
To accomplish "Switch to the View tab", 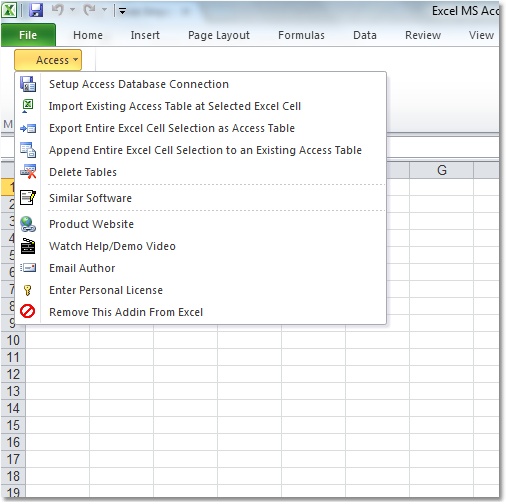I will 481,35.
